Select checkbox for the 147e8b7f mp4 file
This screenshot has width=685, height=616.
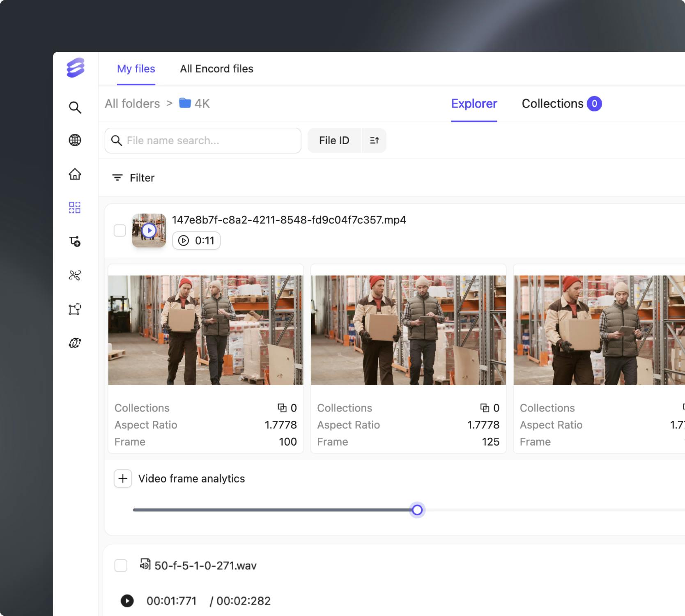click(x=120, y=230)
